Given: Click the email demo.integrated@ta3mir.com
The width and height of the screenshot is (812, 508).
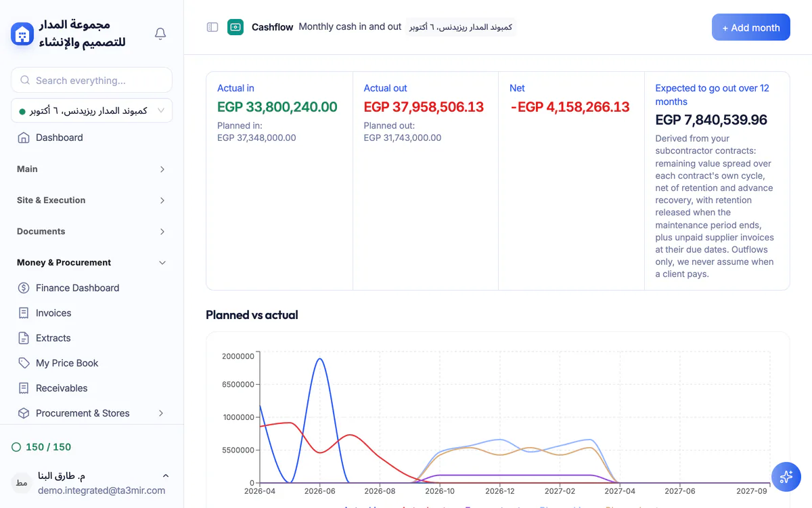Looking at the screenshot, I should click(101, 490).
